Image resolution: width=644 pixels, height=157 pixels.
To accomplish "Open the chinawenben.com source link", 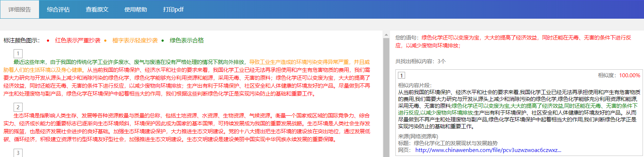I will tap(488, 150).
